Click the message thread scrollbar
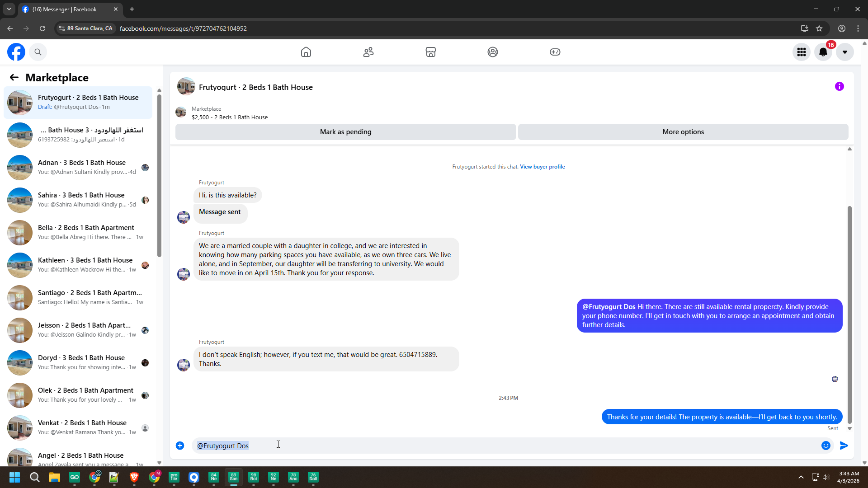The height and width of the screenshot is (488, 868). click(849, 314)
